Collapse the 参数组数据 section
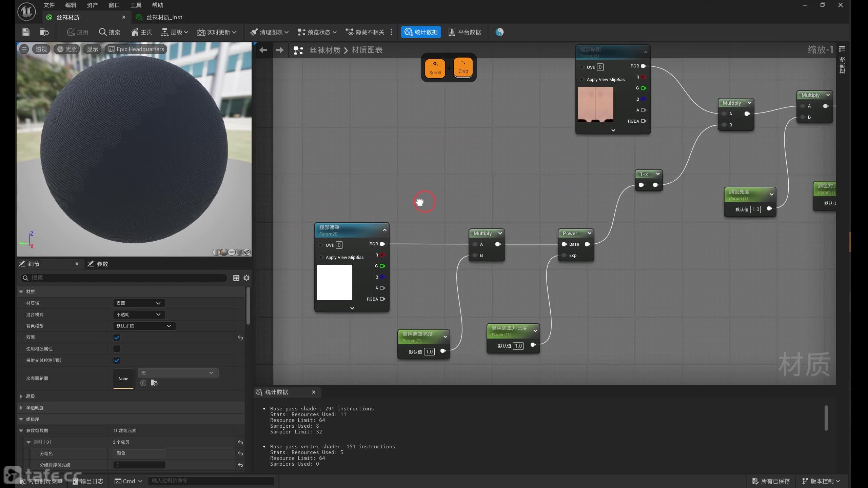Image resolution: width=868 pixels, height=488 pixels. 21,431
